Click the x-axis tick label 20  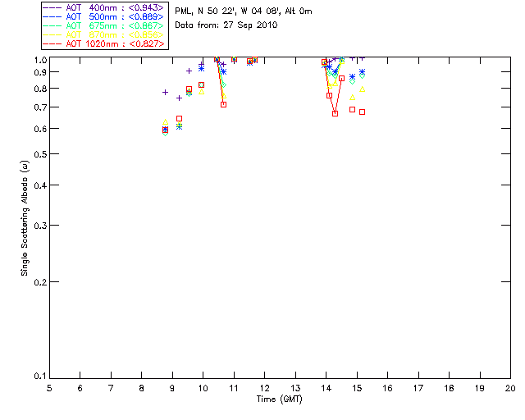click(510, 388)
